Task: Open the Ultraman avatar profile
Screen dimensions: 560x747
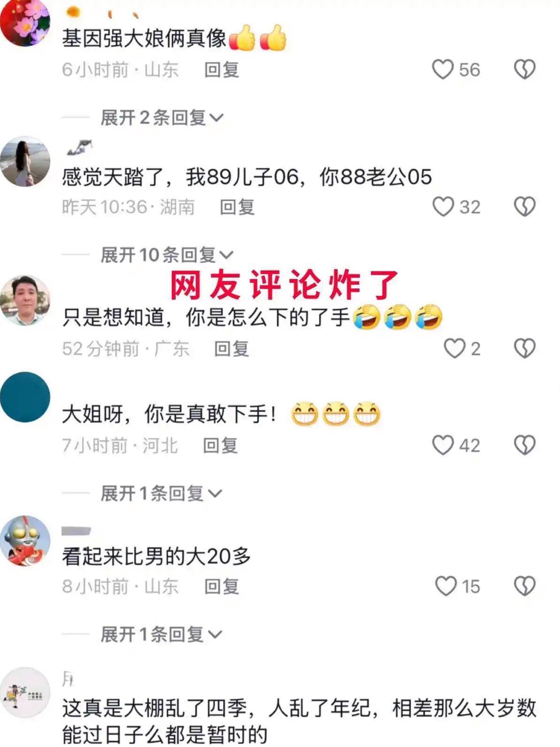Action: (25, 541)
